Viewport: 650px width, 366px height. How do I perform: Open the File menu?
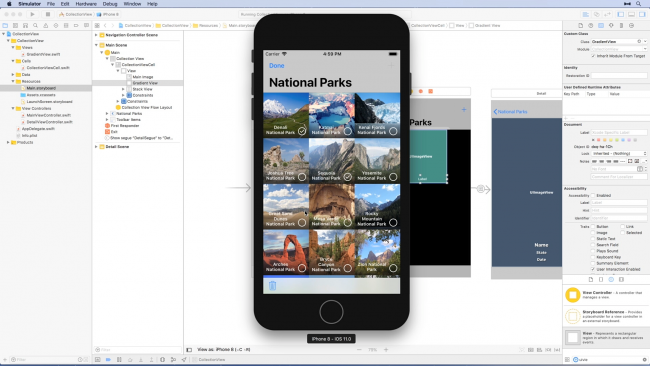(x=51, y=4)
